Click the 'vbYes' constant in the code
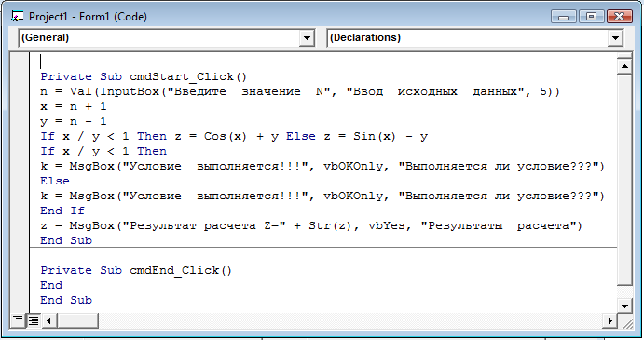The image size is (644, 340). [x=386, y=225]
